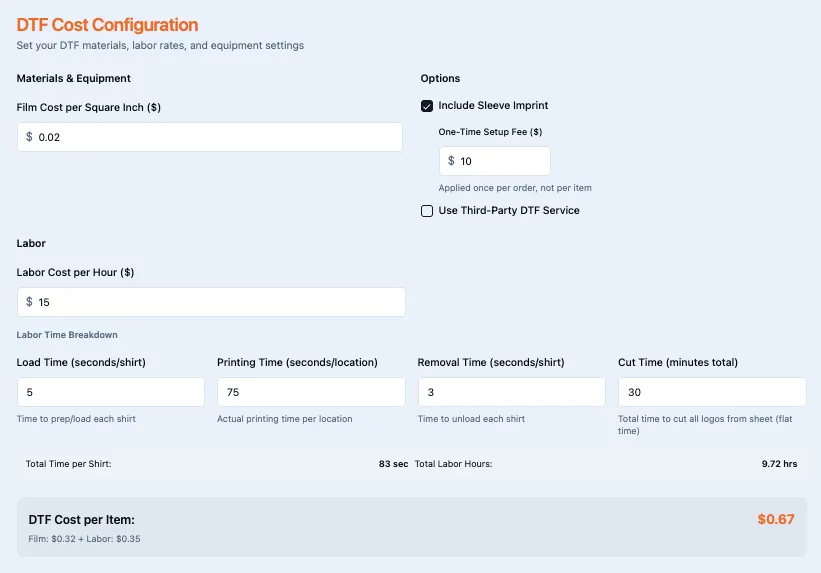Screen dimensions: 821x573
Task: Click the dollar sign in Setup Fee field
Action: point(451,161)
